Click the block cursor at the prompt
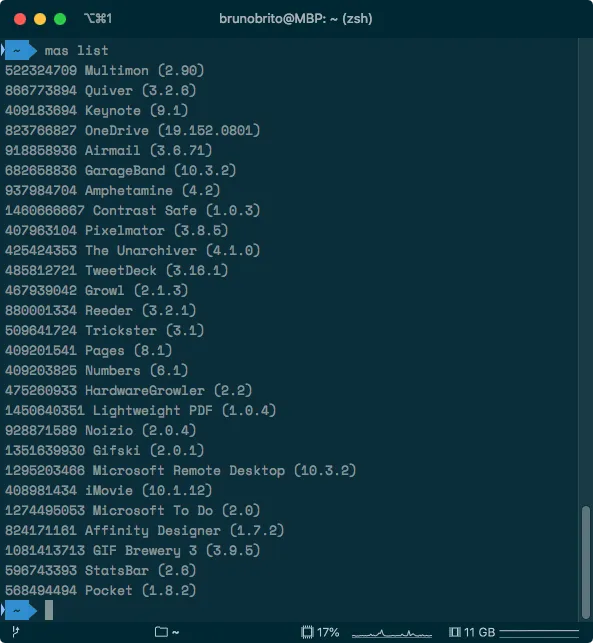 (x=49, y=610)
